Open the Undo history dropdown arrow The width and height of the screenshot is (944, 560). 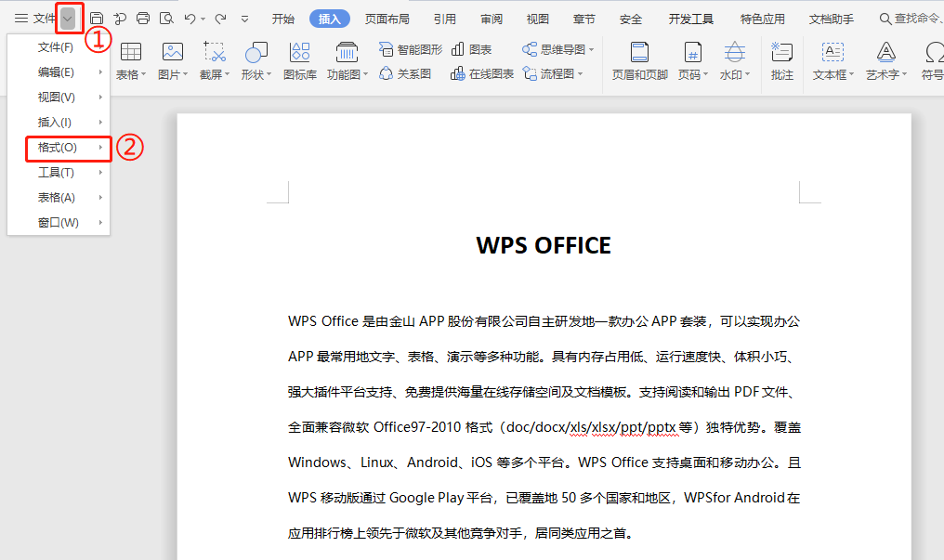pyautogui.click(x=203, y=19)
